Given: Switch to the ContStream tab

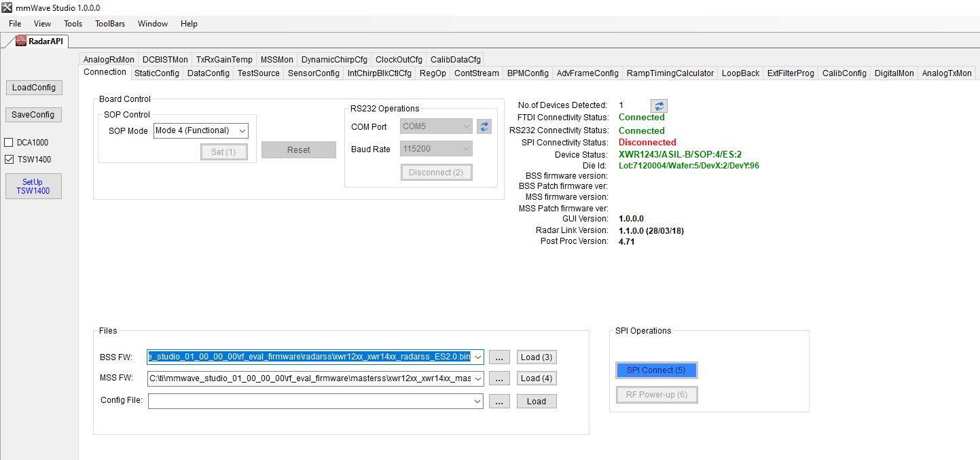Looking at the screenshot, I should coord(477,73).
